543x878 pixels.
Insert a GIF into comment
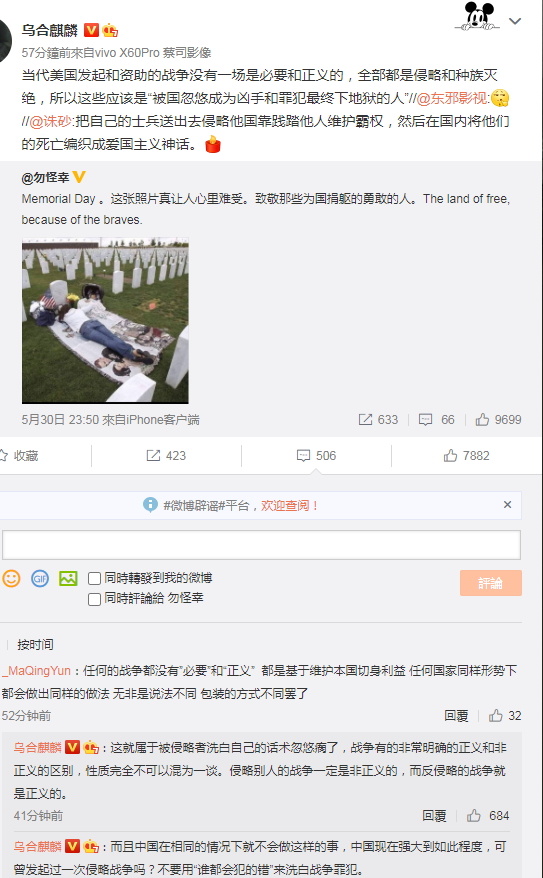40,578
